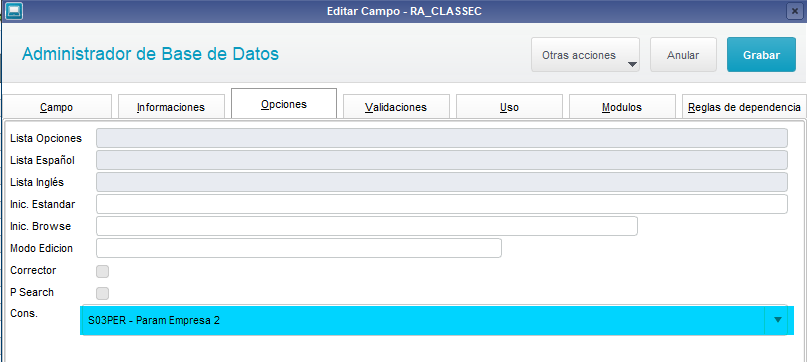Screen dimensions: 807x362
Task: Click the P Search label
Action: click(x=32, y=292)
